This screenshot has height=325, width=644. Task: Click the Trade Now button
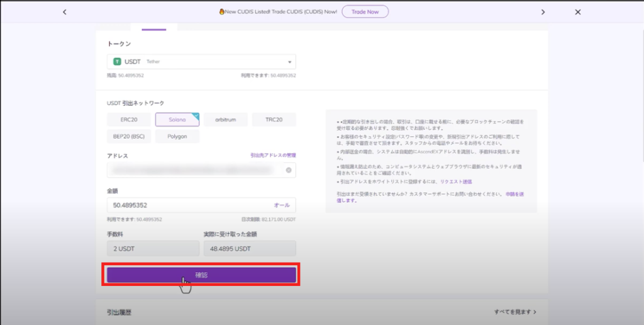coord(365,12)
